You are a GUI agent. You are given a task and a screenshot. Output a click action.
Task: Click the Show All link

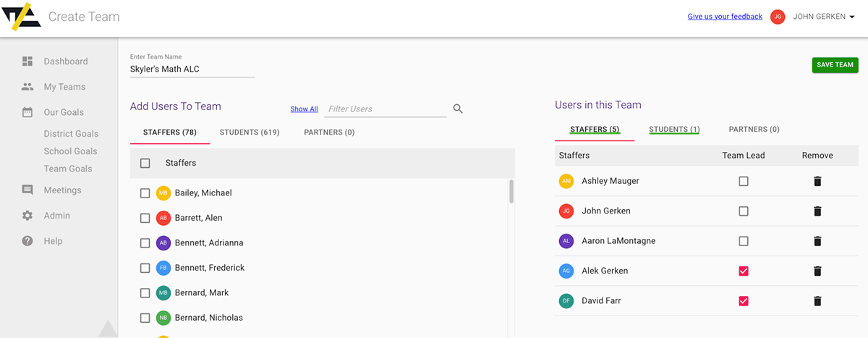click(x=304, y=109)
